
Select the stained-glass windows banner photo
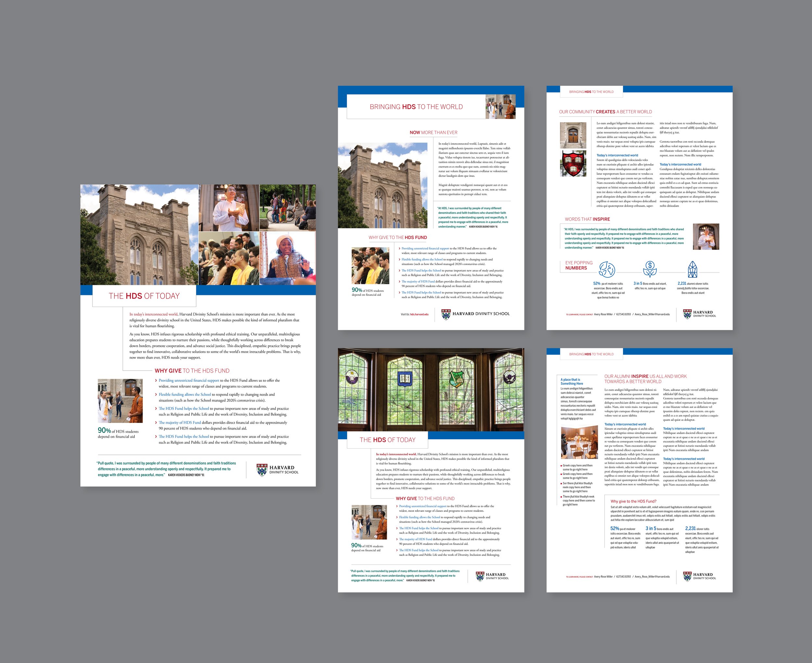pyautogui.click(x=431, y=389)
